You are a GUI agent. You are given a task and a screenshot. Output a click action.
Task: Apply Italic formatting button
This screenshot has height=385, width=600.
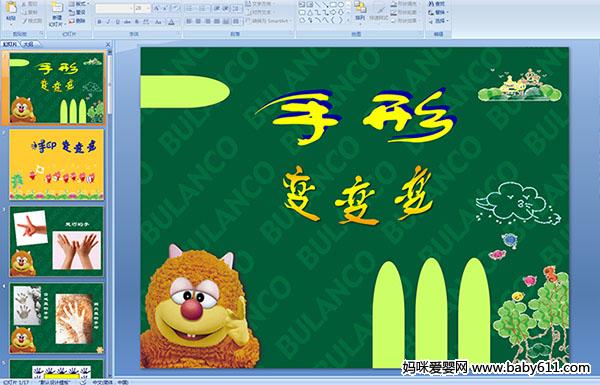point(108,22)
